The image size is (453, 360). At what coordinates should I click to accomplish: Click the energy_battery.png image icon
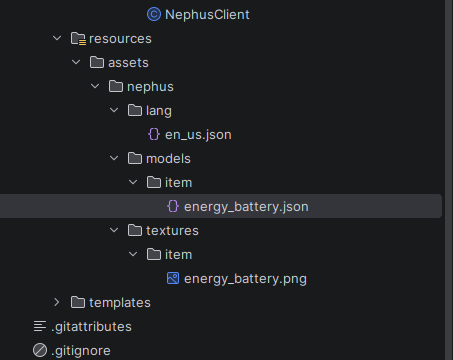pos(173,278)
